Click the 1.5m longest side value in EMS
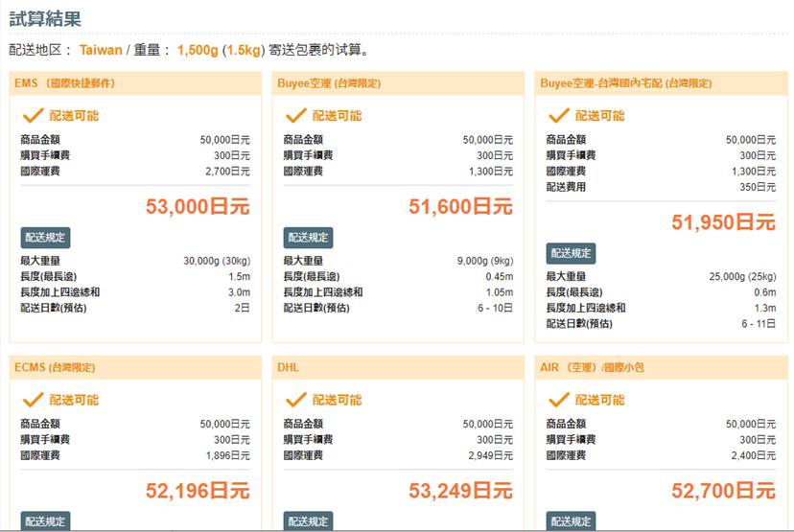The height and width of the screenshot is (532, 794). click(239, 276)
